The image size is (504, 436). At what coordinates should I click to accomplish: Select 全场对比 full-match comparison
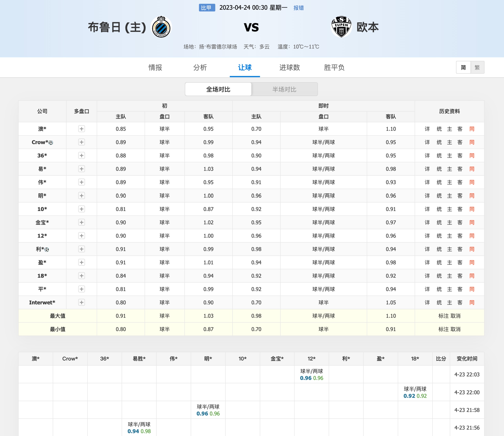pos(218,89)
